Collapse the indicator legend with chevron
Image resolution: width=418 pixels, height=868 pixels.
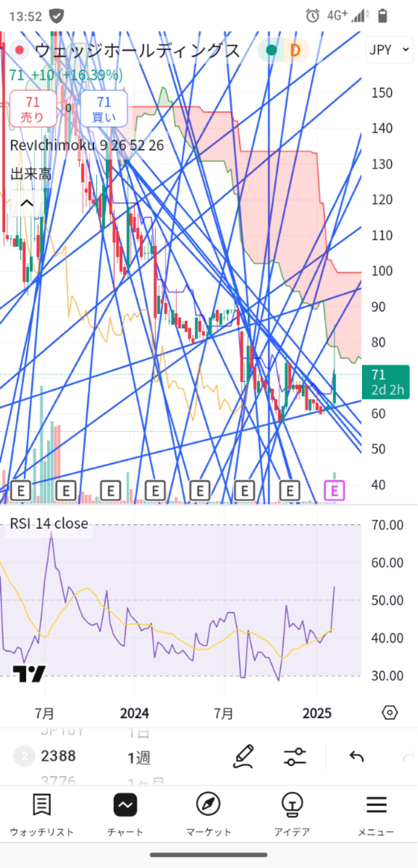[27, 203]
